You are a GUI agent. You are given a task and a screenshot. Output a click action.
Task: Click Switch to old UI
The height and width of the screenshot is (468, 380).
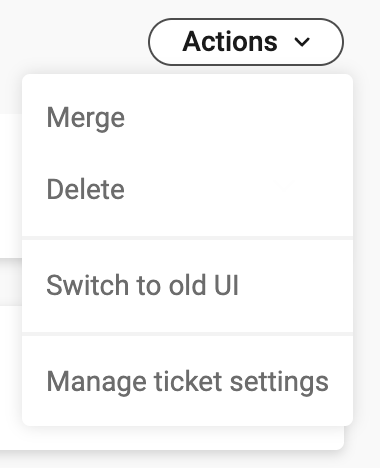point(187,285)
